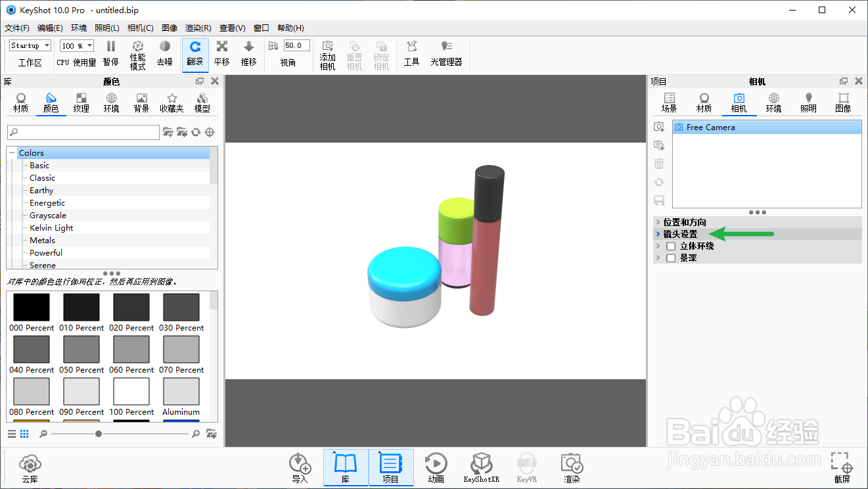Select the 000 Percent color swatch

(x=32, y=308)
